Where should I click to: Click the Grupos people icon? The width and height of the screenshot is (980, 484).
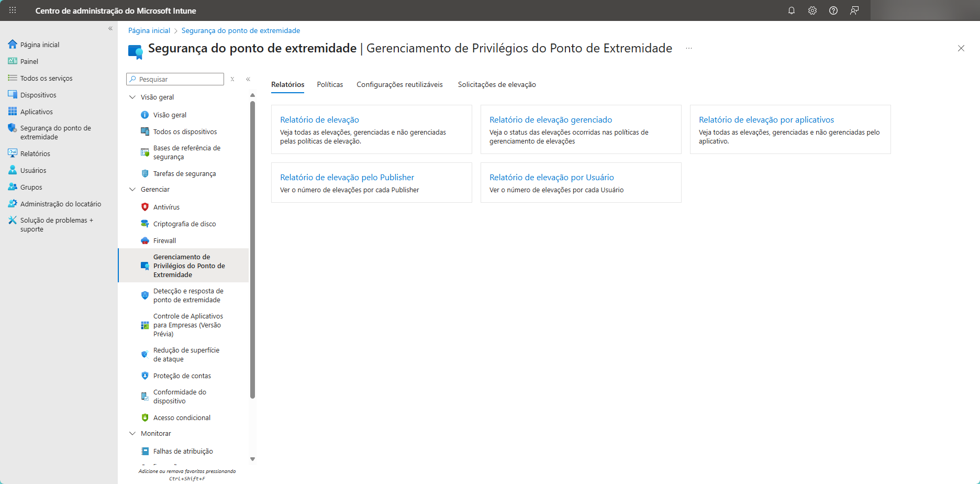coord(13,187)
